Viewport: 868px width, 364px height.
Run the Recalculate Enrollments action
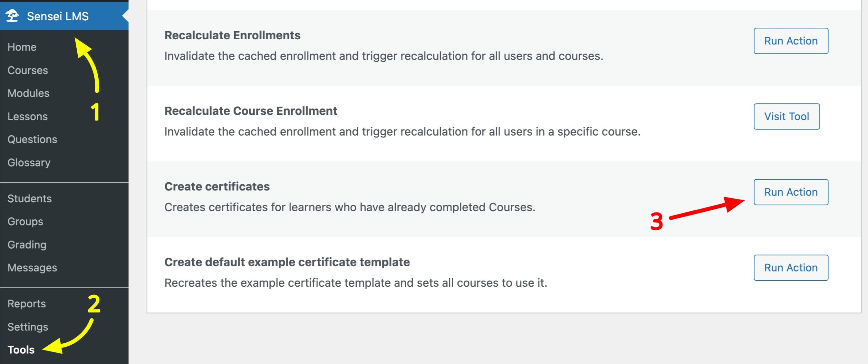click(791, 41)
